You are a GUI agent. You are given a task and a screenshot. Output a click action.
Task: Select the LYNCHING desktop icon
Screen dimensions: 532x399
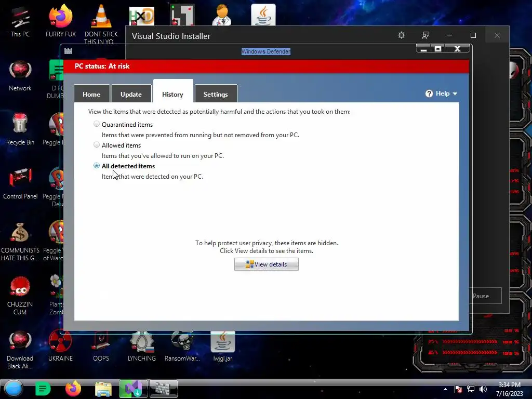tap(142, 346)
